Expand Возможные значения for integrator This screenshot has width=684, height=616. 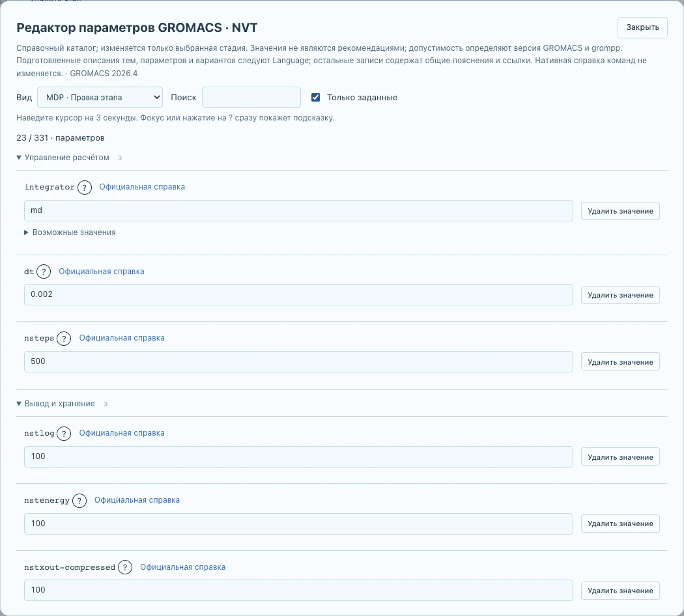pos(70,232)
